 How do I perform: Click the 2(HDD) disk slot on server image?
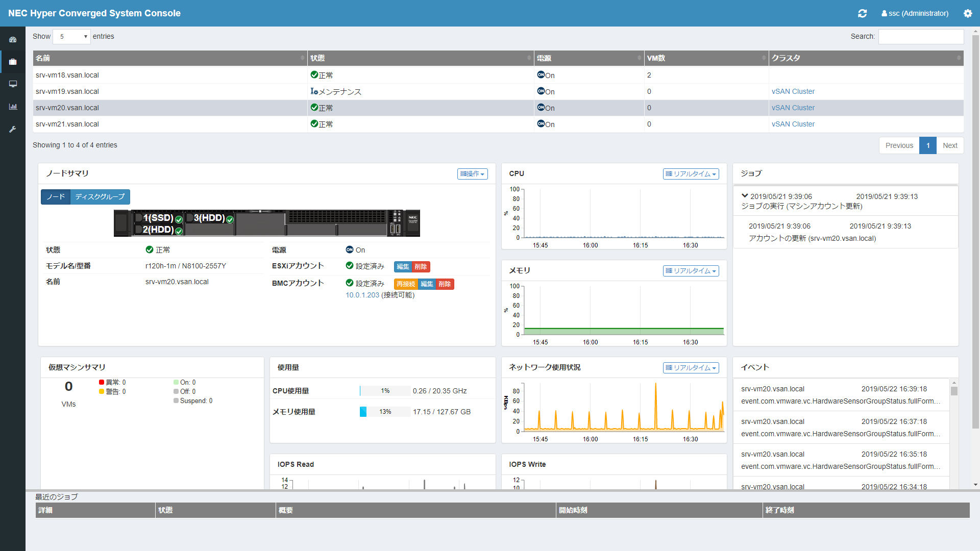point(158,230)
